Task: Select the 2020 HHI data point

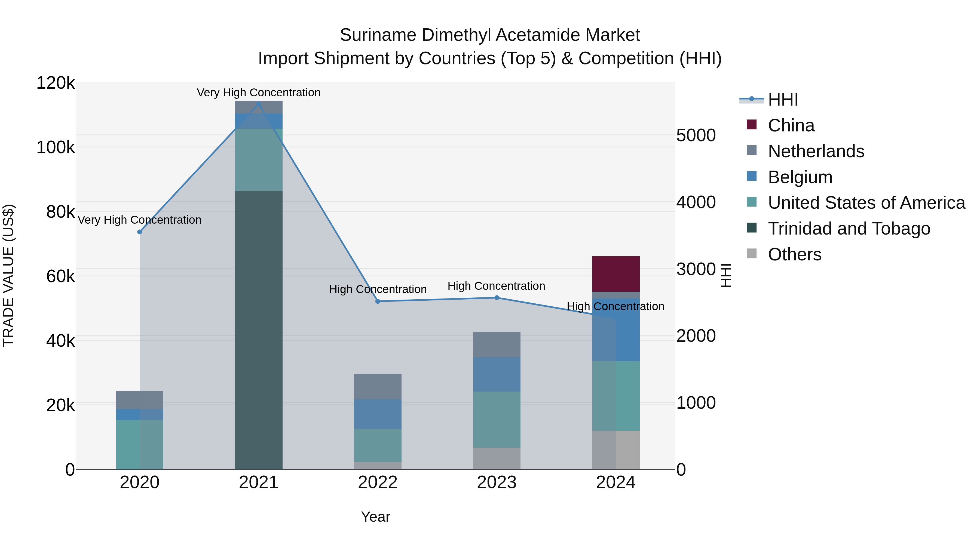Action: point(140,232)
